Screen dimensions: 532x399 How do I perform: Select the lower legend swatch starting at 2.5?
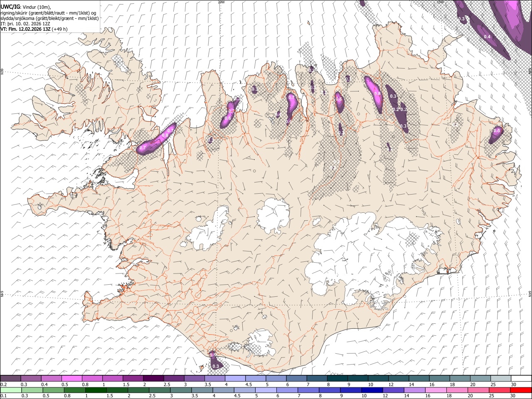(160, 390)
